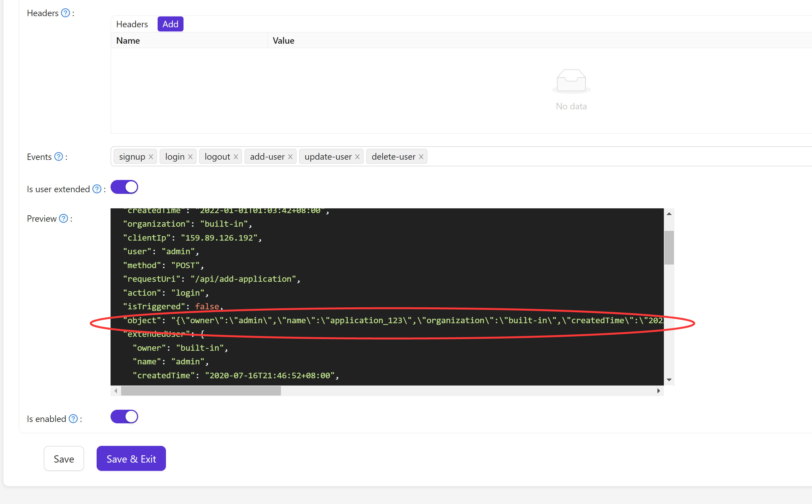This screenshot has width=812, height=504.
Task: Toggle off the Is user extended switch
Action: click(124, 187)
